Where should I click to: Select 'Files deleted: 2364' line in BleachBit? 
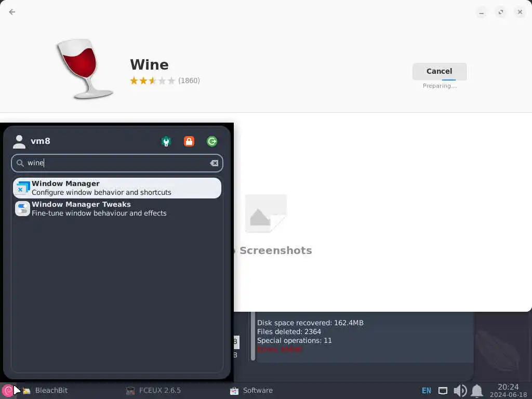tap(289, 332)
